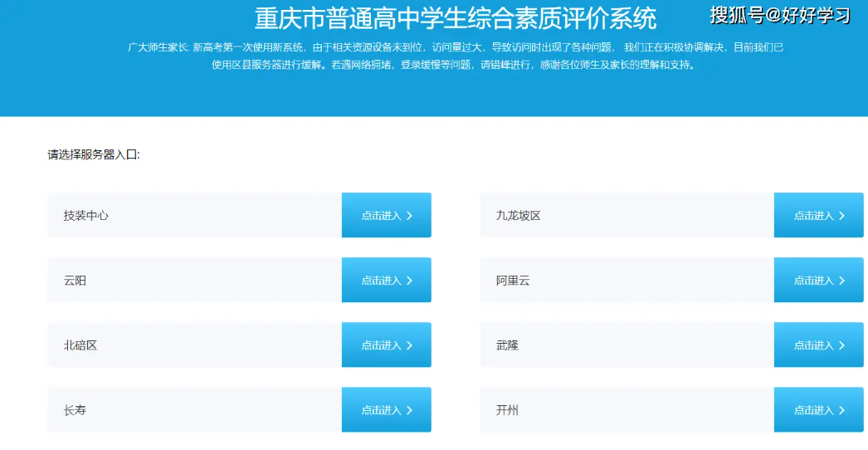Click the notice paragraph starting 广大师生家长

(456, 56)
